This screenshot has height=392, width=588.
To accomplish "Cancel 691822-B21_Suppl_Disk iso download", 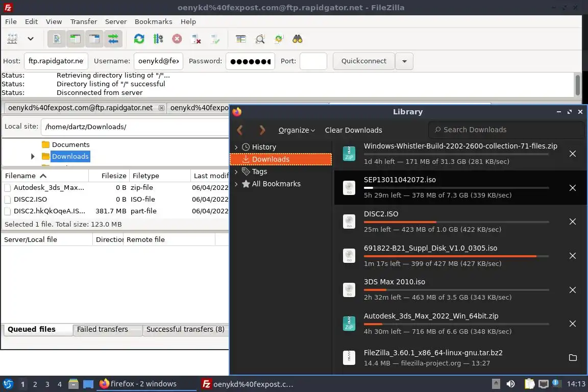I will pyautogui.click(x=573, y=256).
